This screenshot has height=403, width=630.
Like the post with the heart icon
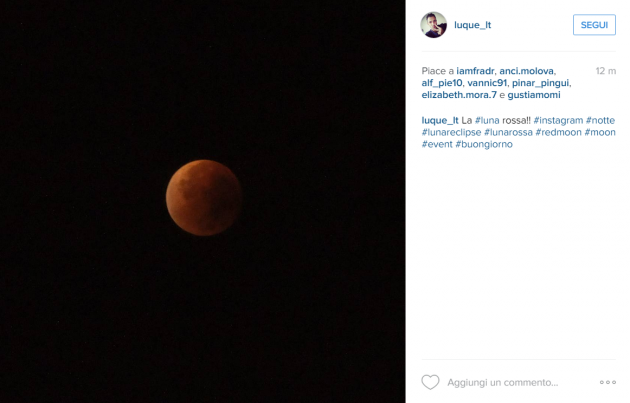coord(430,382)
